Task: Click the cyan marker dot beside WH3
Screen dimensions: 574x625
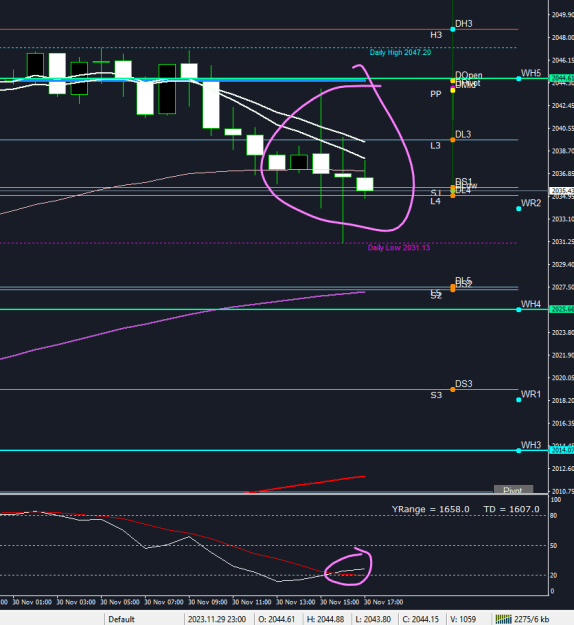Action: [519, 450]
